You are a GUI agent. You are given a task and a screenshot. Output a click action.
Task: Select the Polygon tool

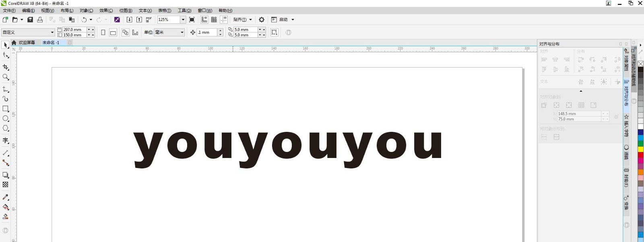(6, 128)
